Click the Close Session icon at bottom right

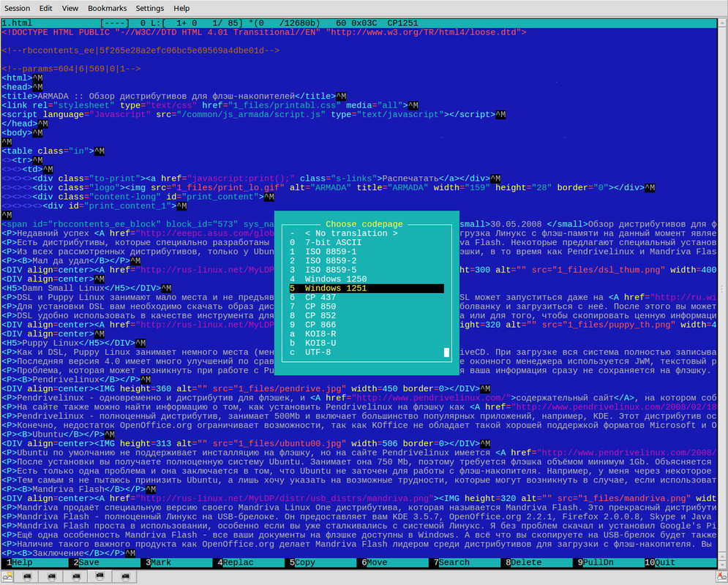click(x=722, y=577)
